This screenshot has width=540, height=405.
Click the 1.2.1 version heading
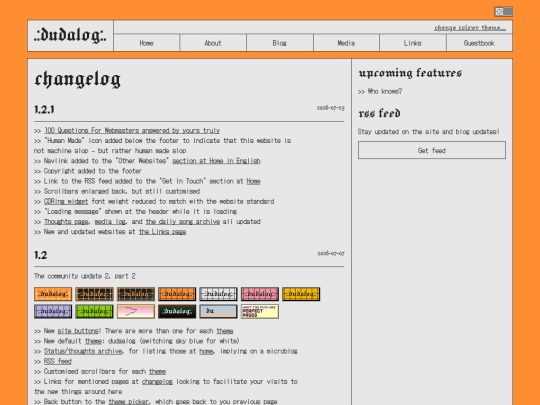(44, 110)
